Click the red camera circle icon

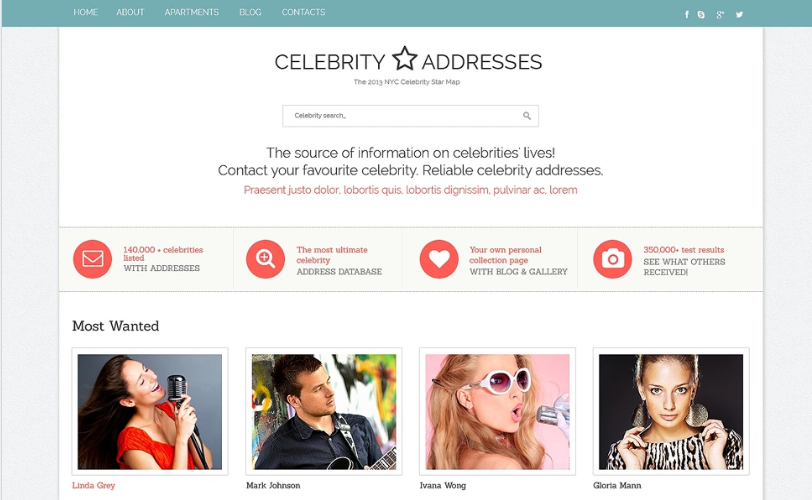613,259
